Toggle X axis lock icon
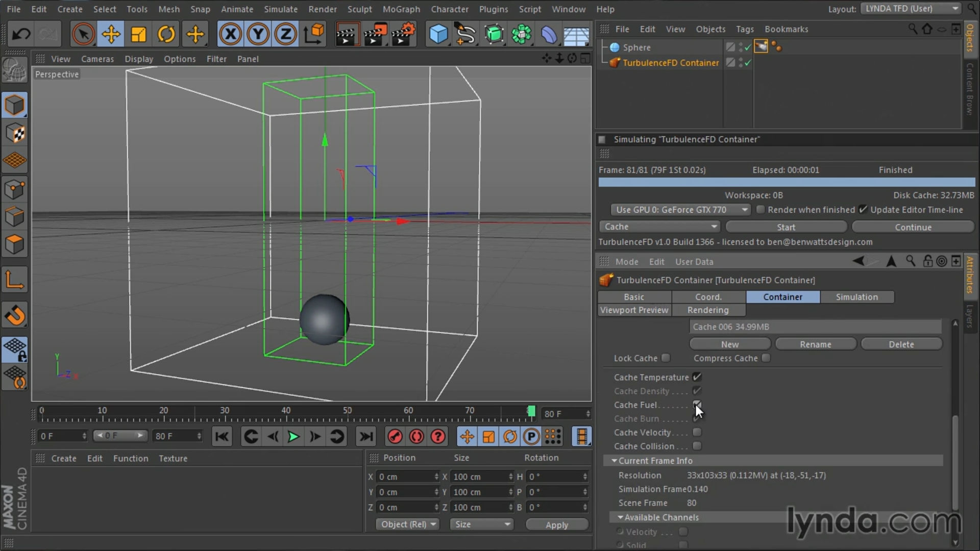 (x=230, y=34)
